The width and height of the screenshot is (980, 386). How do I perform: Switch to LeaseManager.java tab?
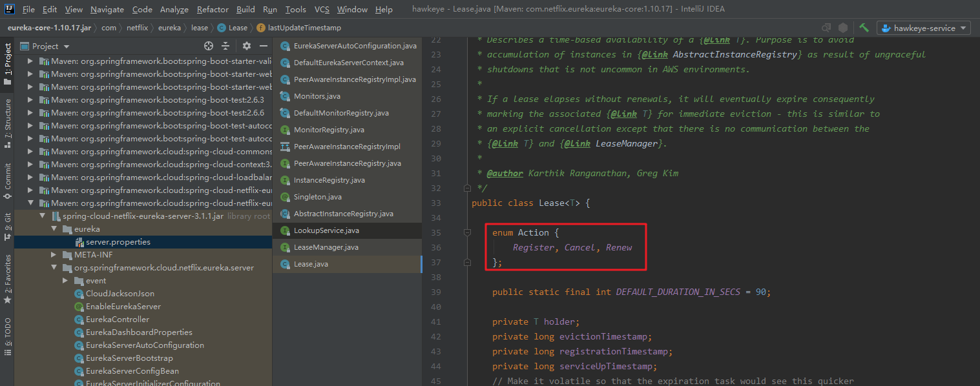[326, 247]
